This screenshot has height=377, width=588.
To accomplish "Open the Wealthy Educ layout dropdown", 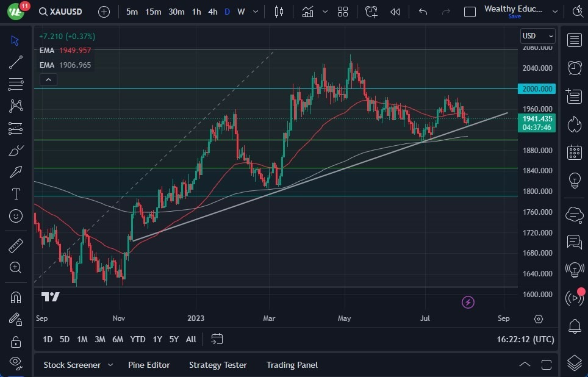I will (554, 11).
